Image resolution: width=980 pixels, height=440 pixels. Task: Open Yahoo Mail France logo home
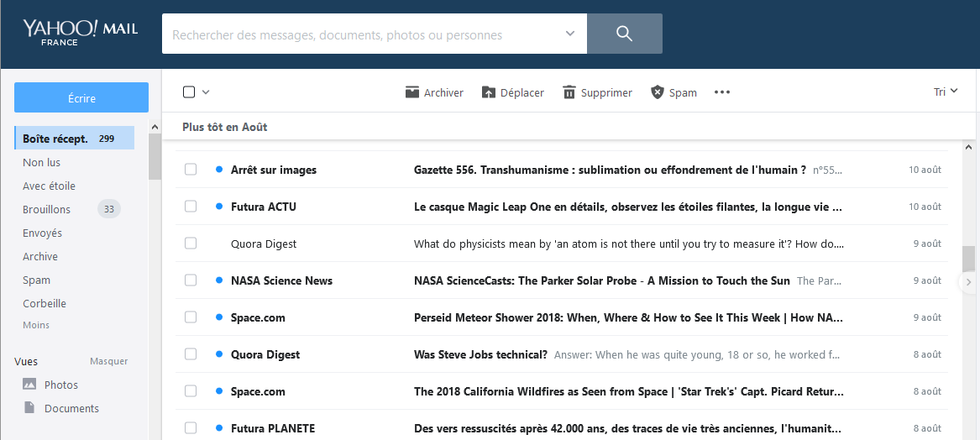(80, 33)
